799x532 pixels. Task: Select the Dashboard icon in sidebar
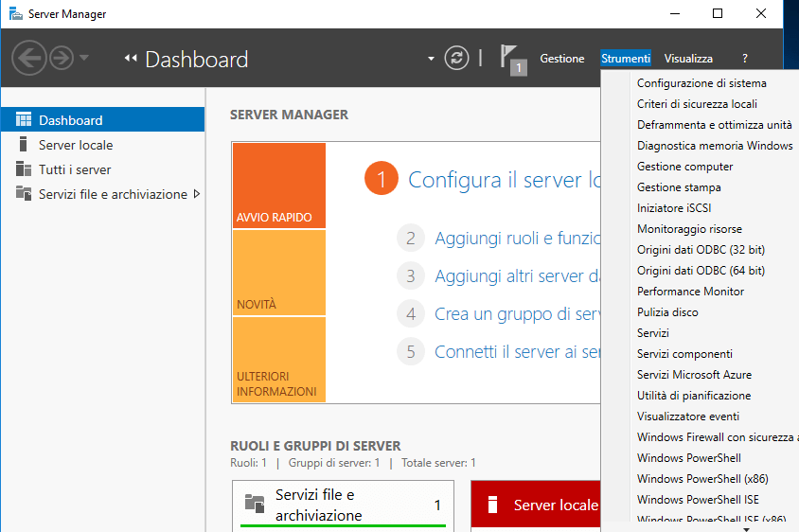tap(24, 120)
